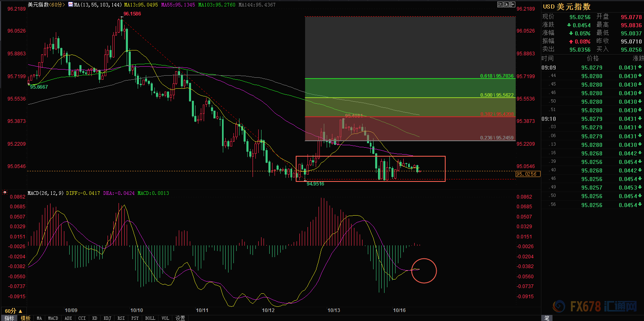Image resolution: width=644 pixels, height=321 pixels.
Task: Click the 96.1586 high price label
Action: [x=132, y=14]
